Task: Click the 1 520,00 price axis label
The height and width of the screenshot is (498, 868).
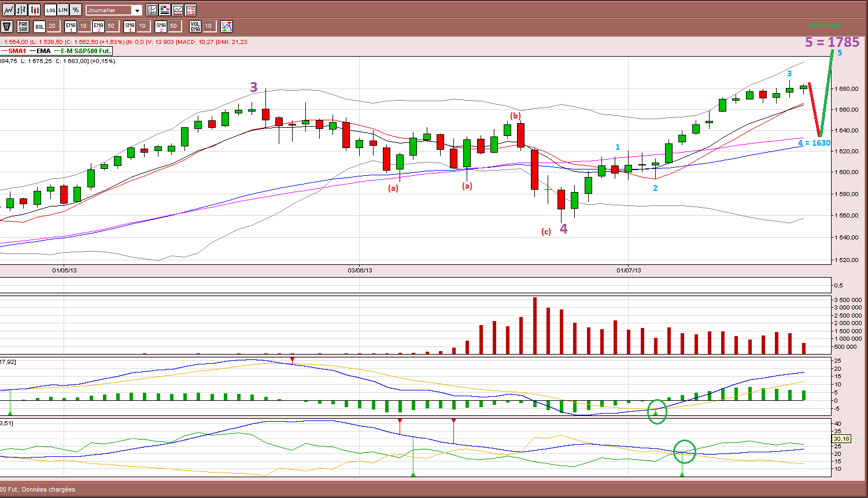Action: click(x=846, y=260)
